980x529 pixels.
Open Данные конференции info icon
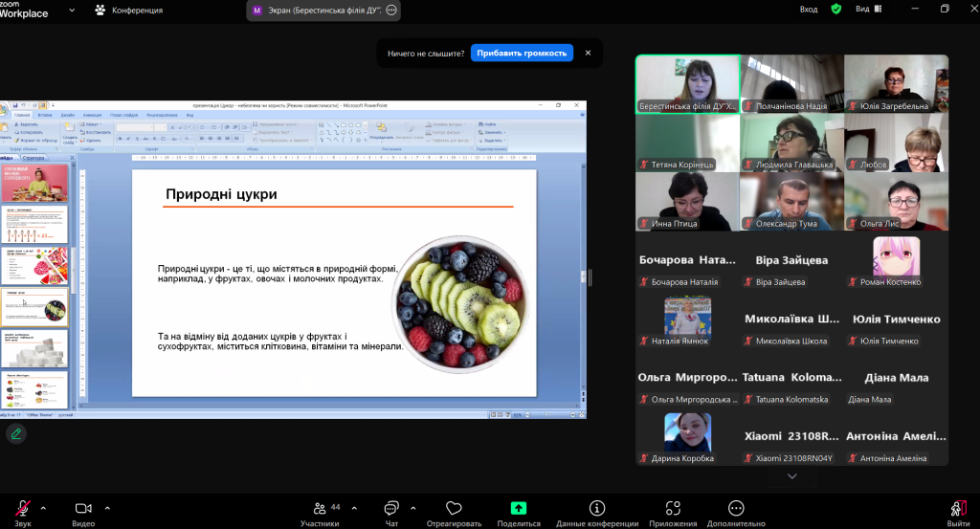(x=597, y=508)
